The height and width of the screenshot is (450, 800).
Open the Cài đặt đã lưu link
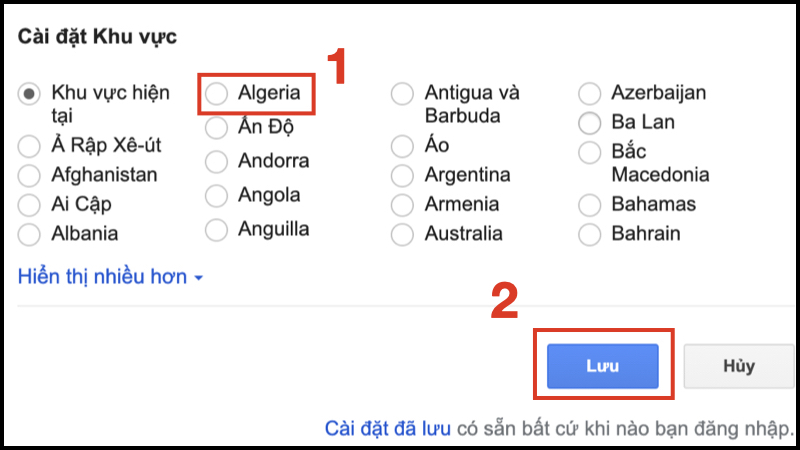(387, 429)
